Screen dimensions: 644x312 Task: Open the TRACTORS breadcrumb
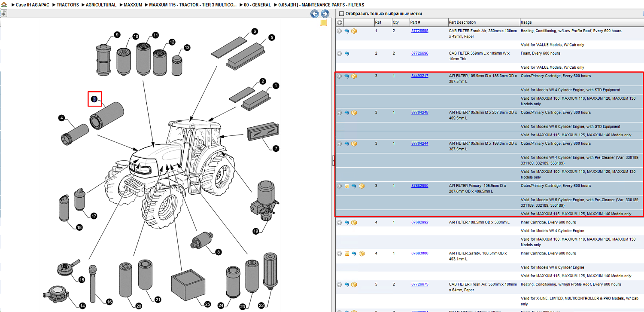coord(67,5)
